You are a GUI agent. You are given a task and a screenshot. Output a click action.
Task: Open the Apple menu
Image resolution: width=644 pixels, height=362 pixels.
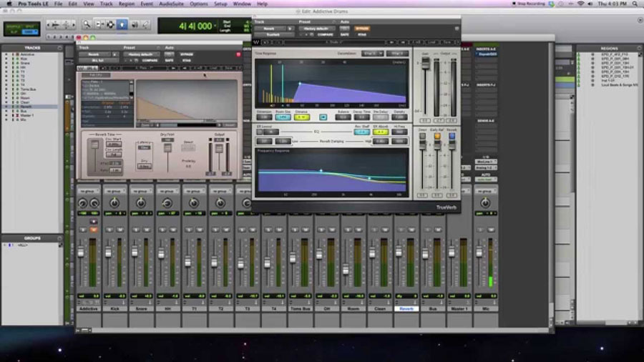pyautogui.click(x=9, y=4)
